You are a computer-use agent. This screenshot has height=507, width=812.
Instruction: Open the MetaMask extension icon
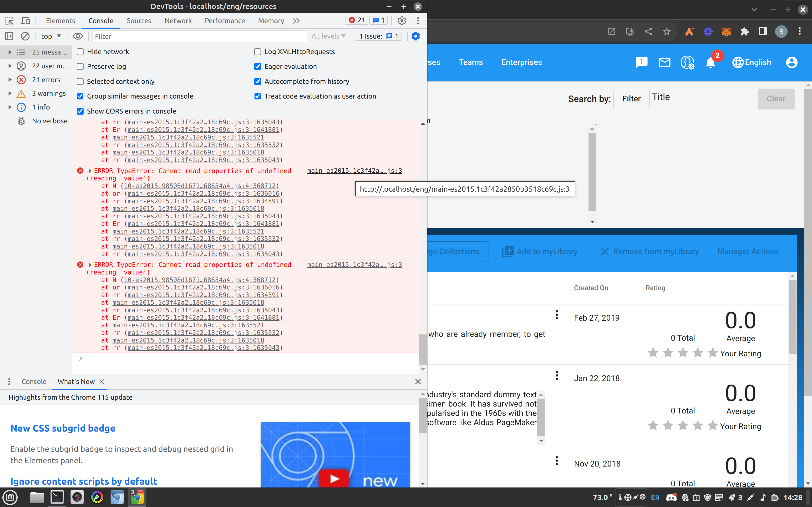pos(726,31)
